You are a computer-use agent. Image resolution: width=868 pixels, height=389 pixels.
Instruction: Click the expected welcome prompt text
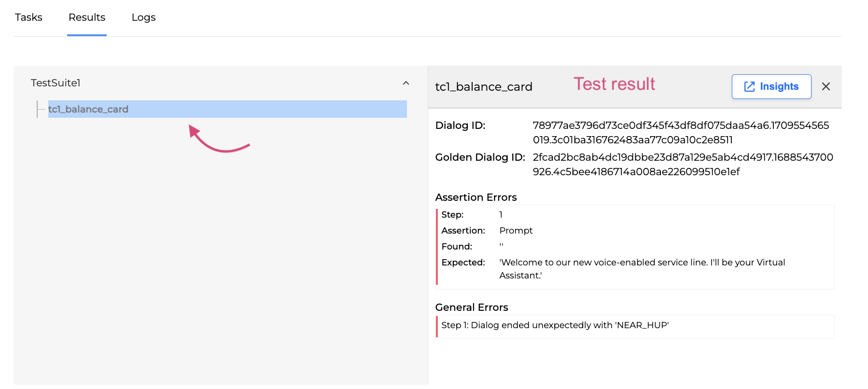click(x=642, y=268)
